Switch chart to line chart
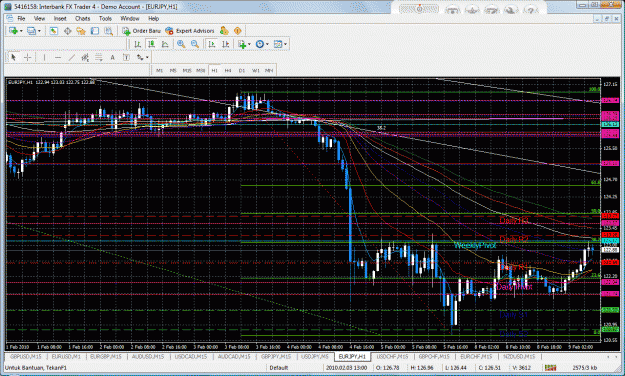The width and height of the screenshot is (625, 376). coord(165,44)
